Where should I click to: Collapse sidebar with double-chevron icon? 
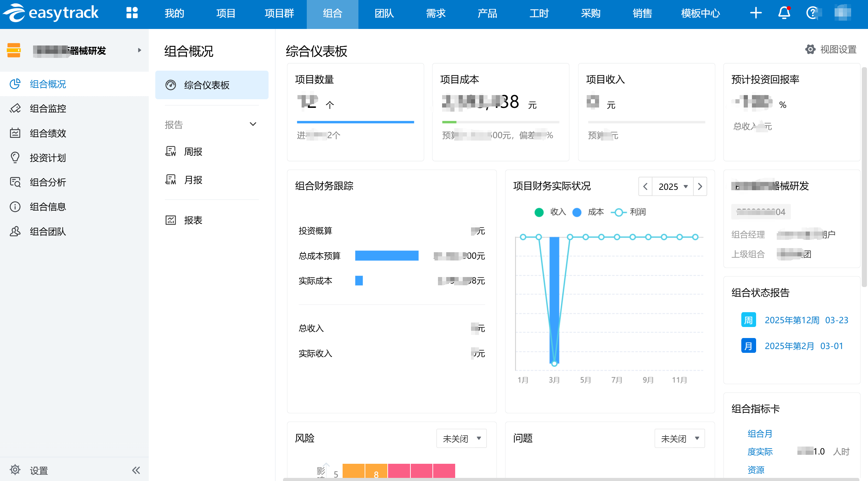click(x=136, y=470)
